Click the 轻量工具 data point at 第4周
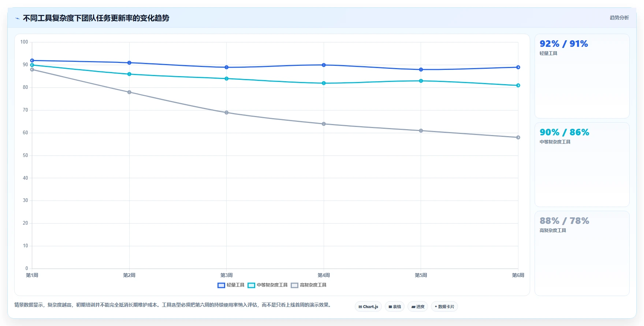This screenshot has width=644, height=326. 324,65
